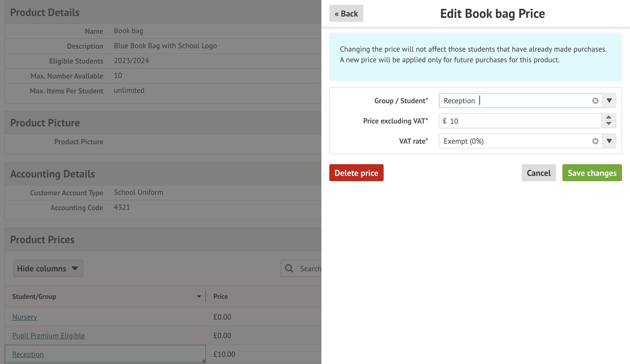Image resolution: width=630 pixels, height=364 pixels.
Task: Click the search magnifier icon
Action: click(x=289, y=268)
